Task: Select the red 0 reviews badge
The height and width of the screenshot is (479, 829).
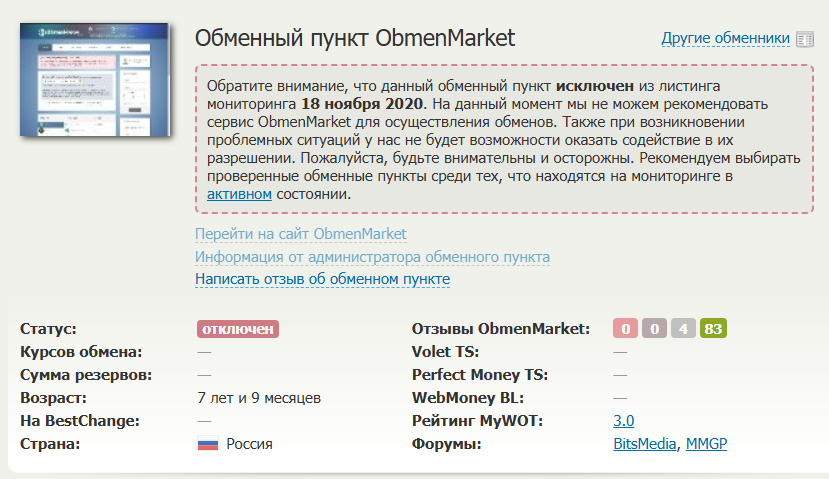Action: click(625, 329)
